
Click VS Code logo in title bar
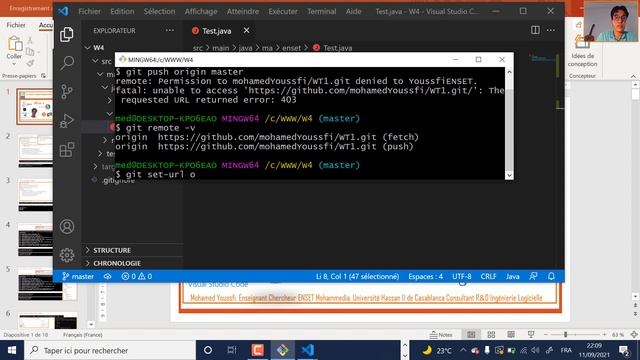63,11
